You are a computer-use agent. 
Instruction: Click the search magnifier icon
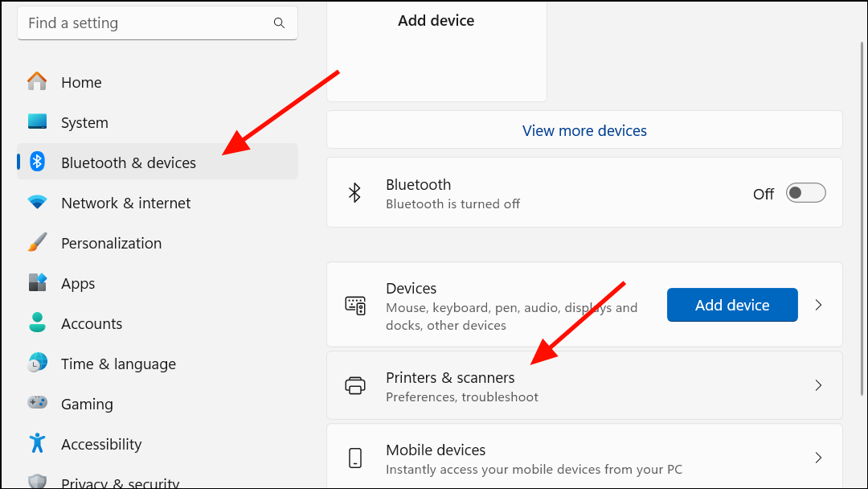[279, 23]
